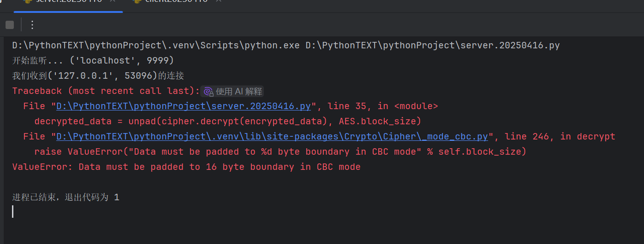The height and width of the screenshot is (244, 644).
Task: Open the _mode_cbc.py traceback link
Action: point(272,137)
